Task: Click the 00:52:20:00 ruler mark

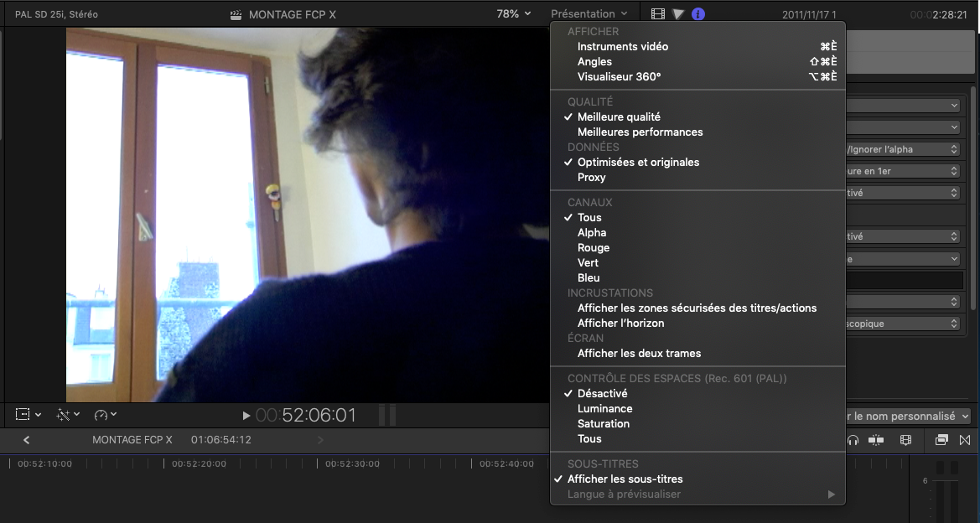Action: (199, 463)
